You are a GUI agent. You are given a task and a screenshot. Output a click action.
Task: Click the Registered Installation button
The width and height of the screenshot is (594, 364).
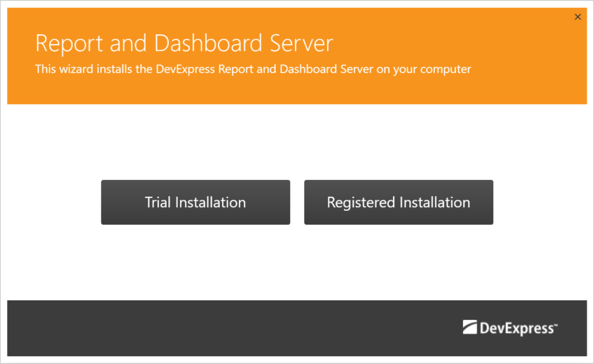pyautogui.click(x=399, y=202)
